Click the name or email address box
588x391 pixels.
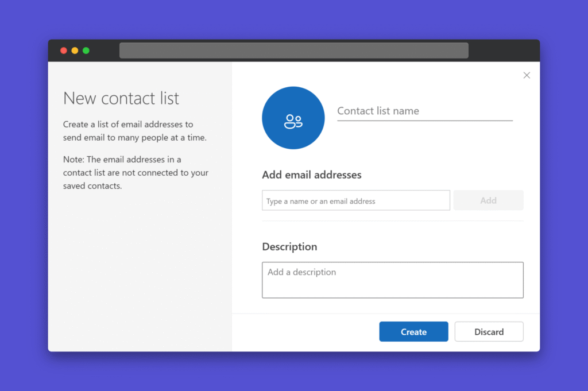[355, 201]
